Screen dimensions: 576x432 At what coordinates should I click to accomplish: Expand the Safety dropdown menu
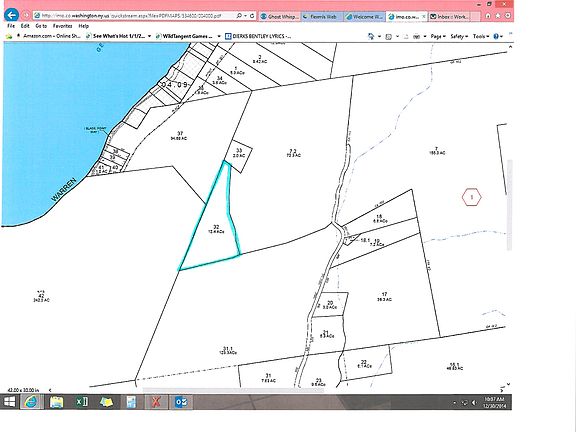pyautogui.click(x=459, y=36)
